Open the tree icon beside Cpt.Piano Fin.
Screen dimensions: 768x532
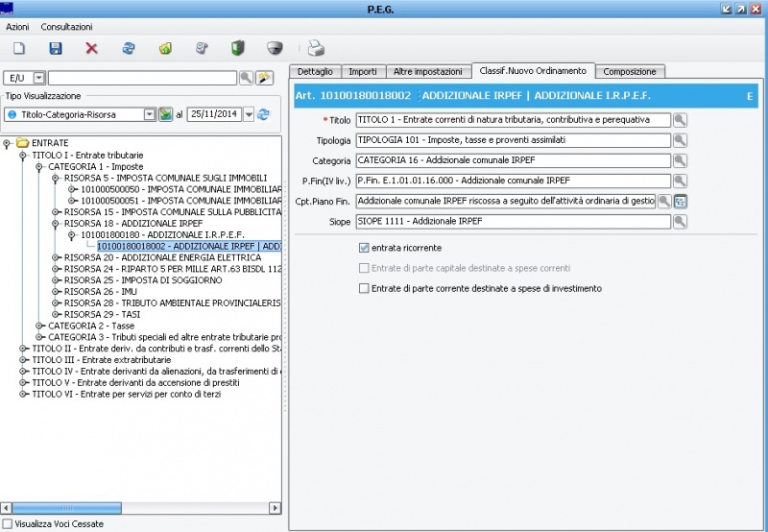[681, 202]
